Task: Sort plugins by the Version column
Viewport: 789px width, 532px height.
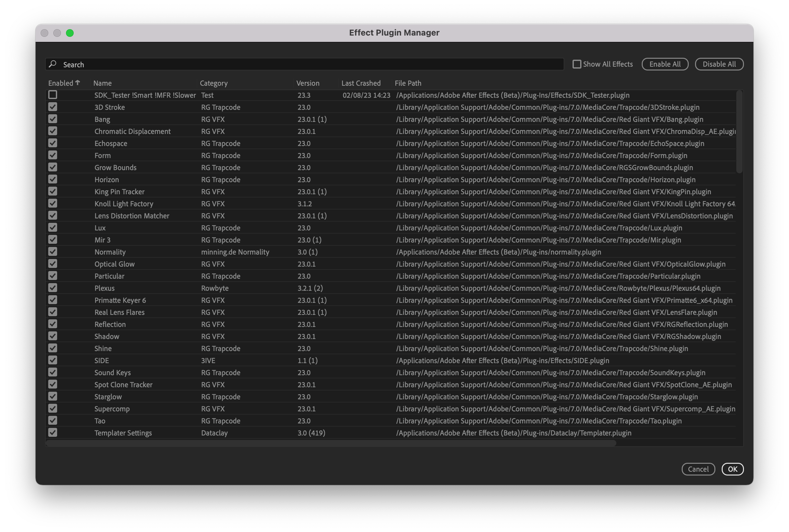Action: (x=307, y=83)
